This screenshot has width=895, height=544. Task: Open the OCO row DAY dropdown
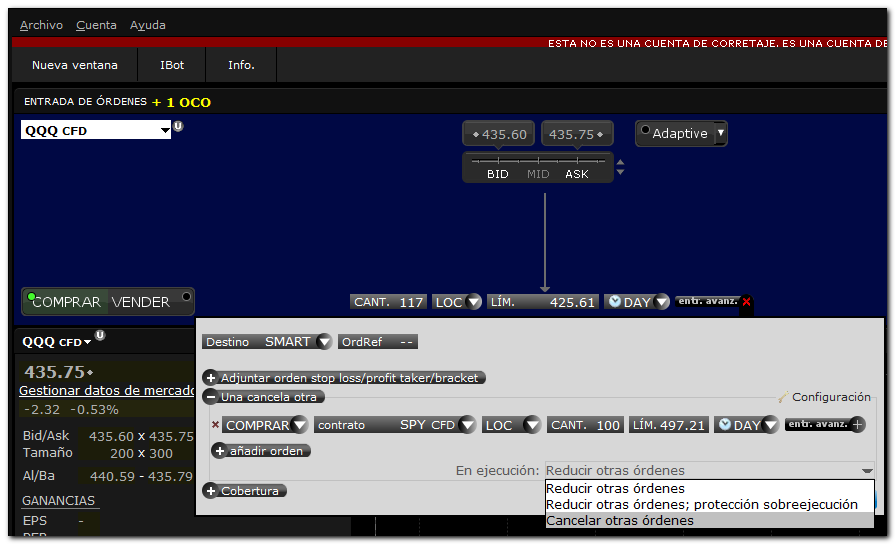pyautogui.click(x=771, y=425)
